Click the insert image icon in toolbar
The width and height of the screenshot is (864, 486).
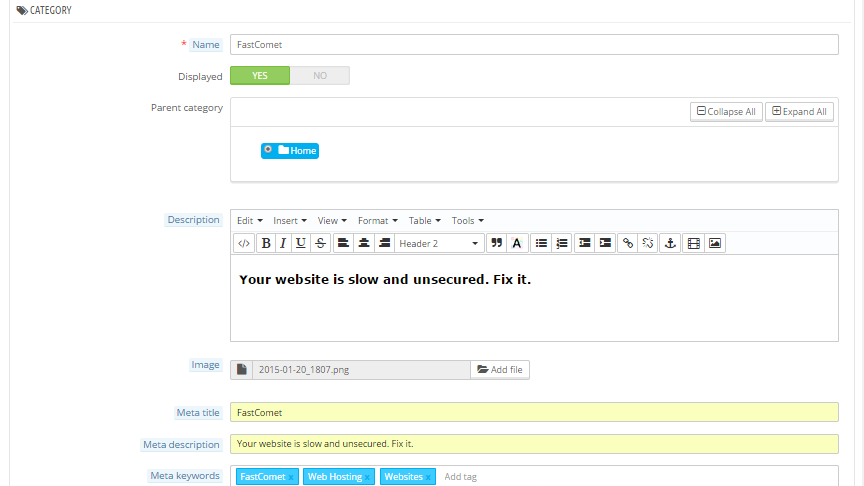pyautogui.click(x=714, y=243)
